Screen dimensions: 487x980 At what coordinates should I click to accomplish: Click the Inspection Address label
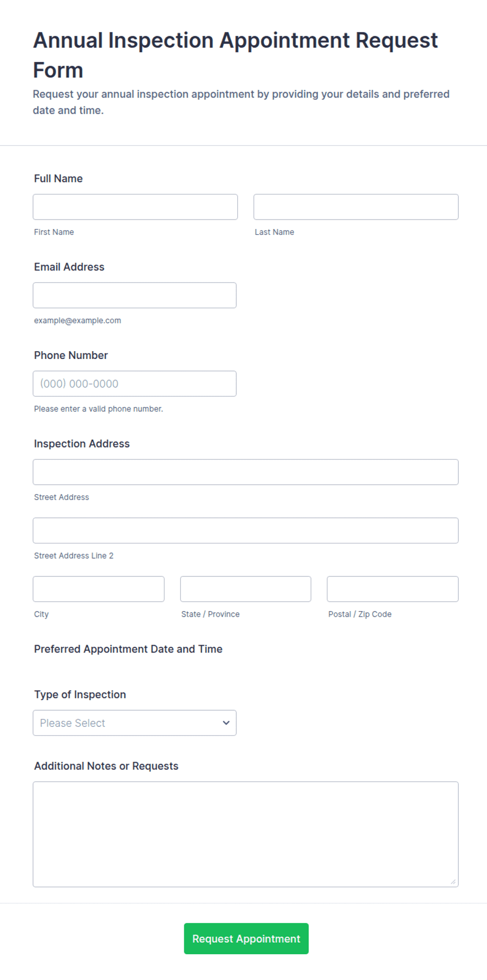point(82,443)
